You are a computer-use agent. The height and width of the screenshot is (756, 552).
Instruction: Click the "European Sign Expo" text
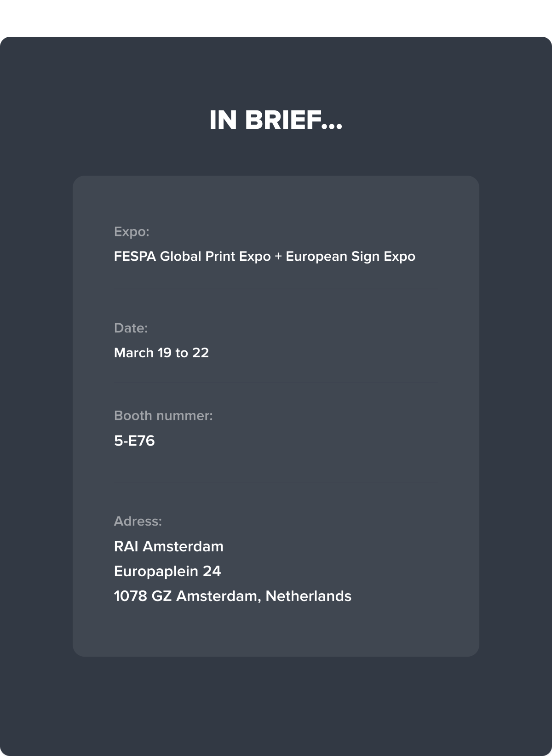click(x=351, y=257)
